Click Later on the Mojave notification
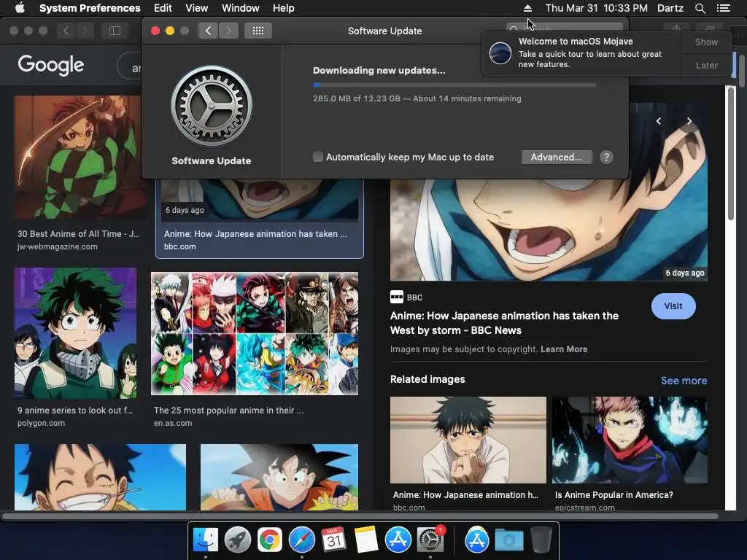Screen dimensions: 747x560 [706, 65]
